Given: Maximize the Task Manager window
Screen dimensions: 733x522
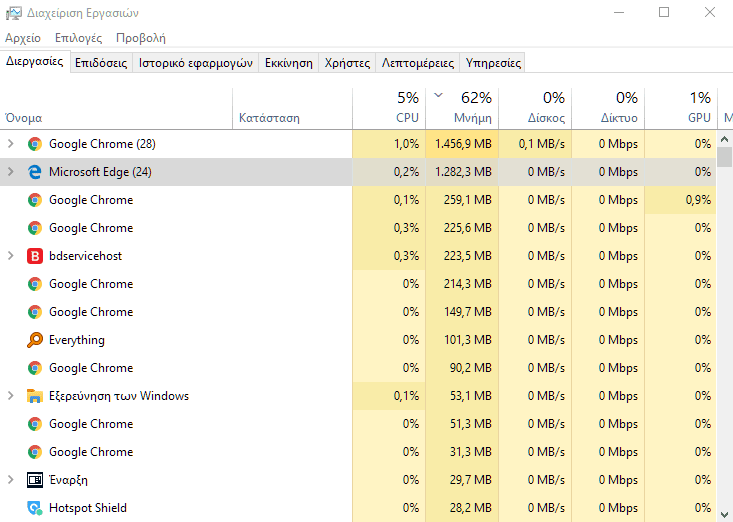Looking at the screenshot, I should point(664,13).
